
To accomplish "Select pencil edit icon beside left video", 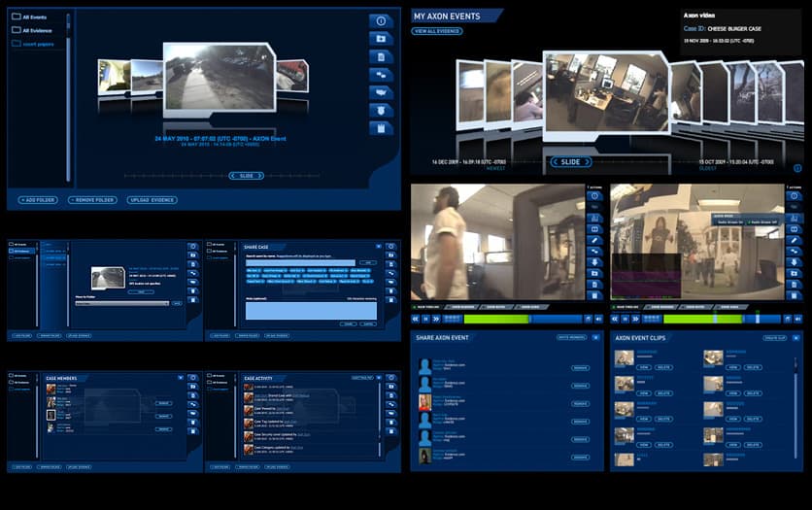I will [594, 240].
